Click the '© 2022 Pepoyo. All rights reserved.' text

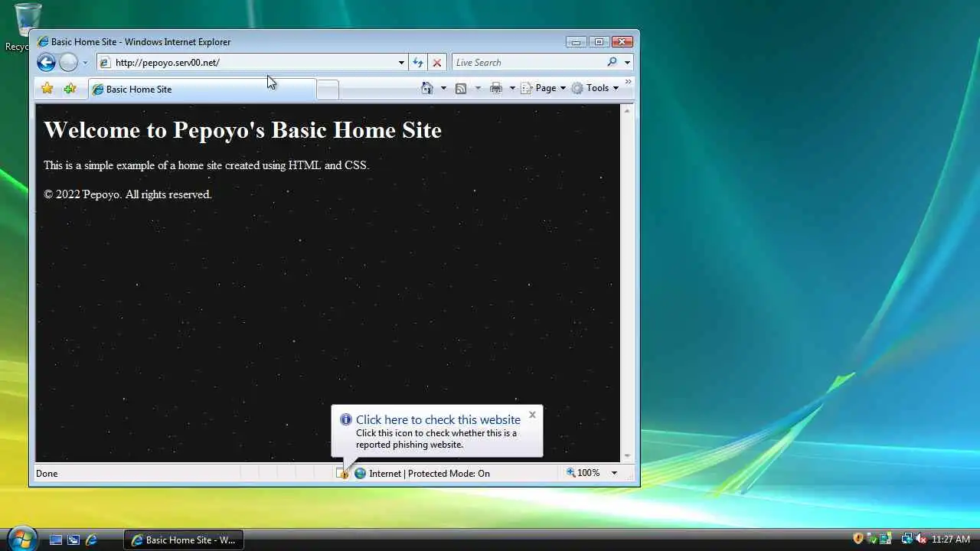coord(127,194)
